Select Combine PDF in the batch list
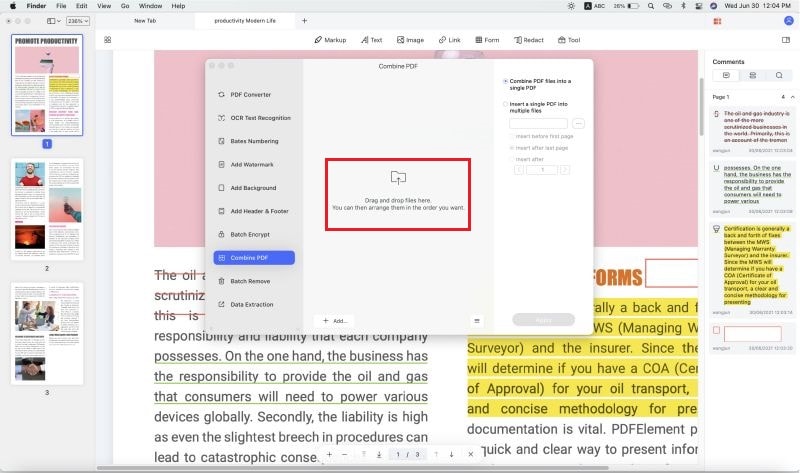The height and width of the screenshot is (473, 800). tap(254, 258)
